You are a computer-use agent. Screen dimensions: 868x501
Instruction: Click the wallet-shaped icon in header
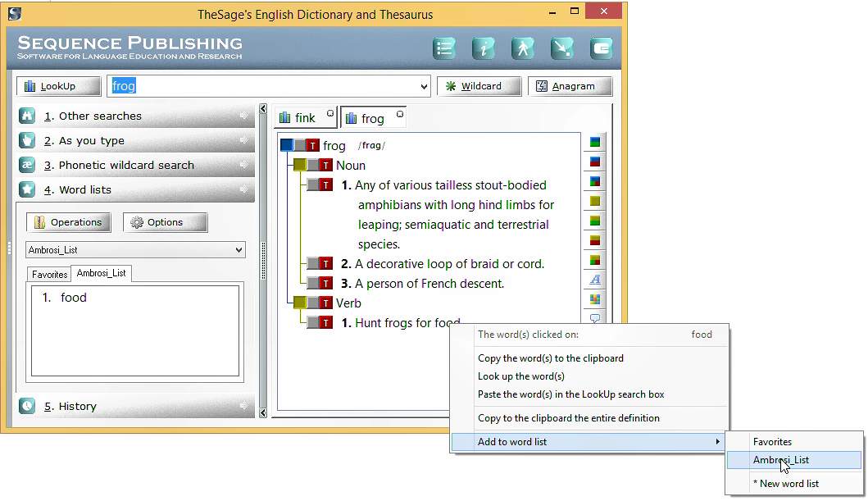point(601,48)
